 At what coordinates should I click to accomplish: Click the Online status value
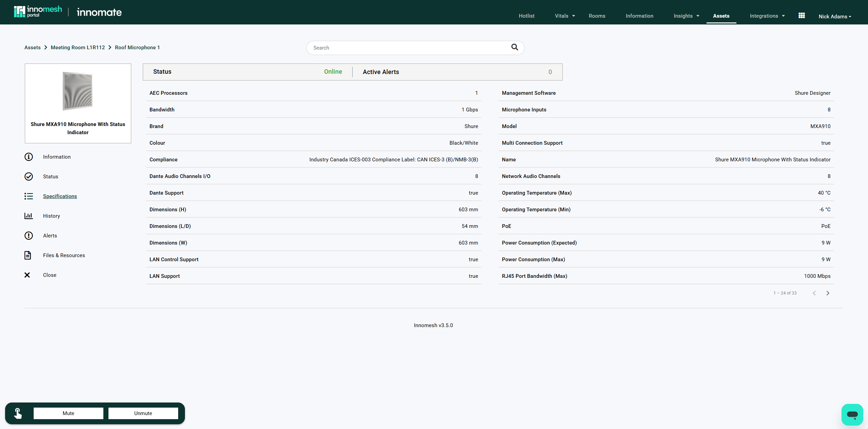coord(333,72)
